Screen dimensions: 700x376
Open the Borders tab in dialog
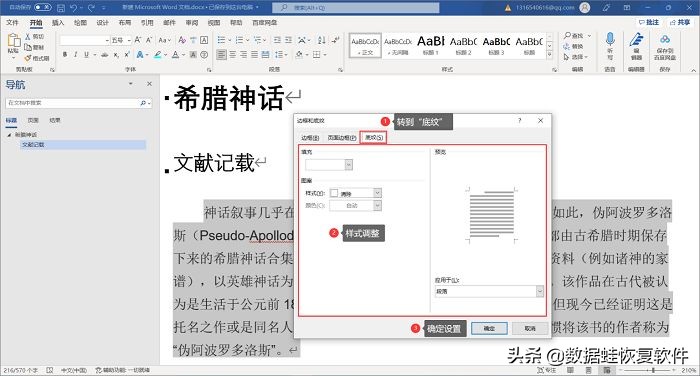[310, 138]
